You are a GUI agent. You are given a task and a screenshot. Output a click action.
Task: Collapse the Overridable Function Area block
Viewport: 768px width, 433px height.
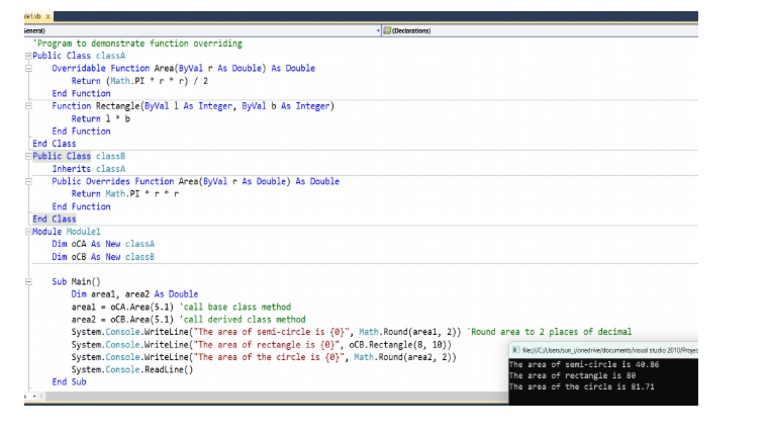coord(28,69)
